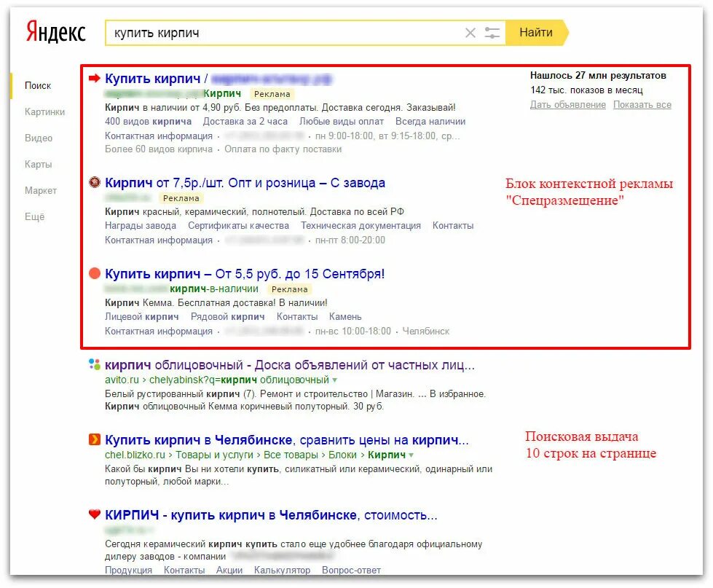Open КИРПИЧ - купить кирпич в Челябинске result
This screenshot has height=588, width=713.
271,515
